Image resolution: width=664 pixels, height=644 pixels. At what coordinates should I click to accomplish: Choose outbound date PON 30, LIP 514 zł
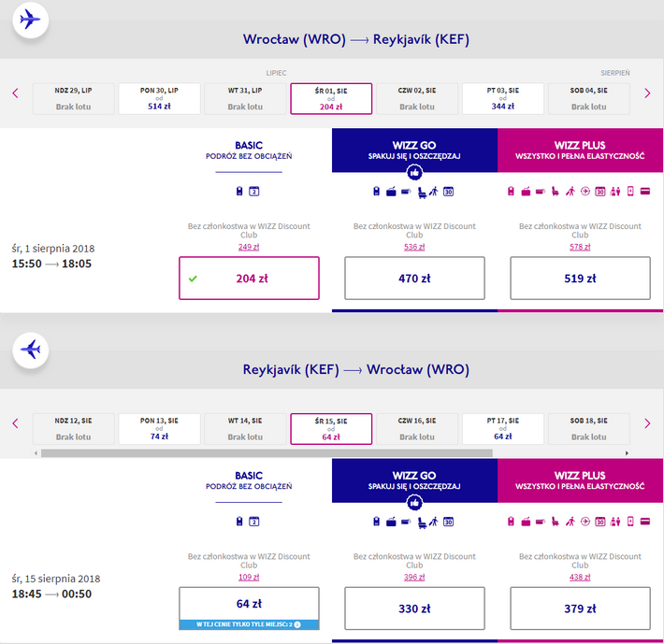[x=159, y=98]
